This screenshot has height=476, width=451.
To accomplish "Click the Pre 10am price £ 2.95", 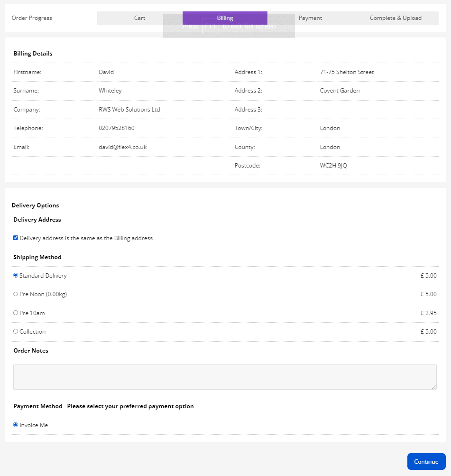I will [428, 313].
